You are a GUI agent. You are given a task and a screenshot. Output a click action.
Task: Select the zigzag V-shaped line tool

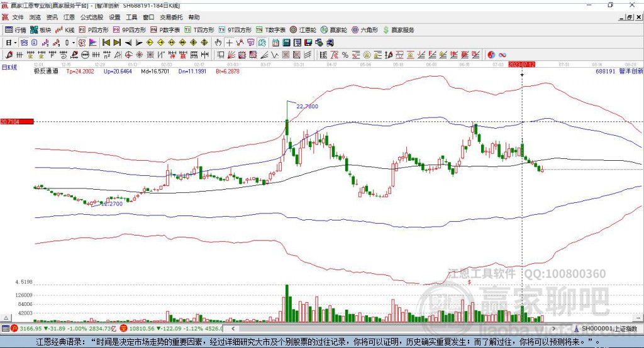tap(275, 55)
